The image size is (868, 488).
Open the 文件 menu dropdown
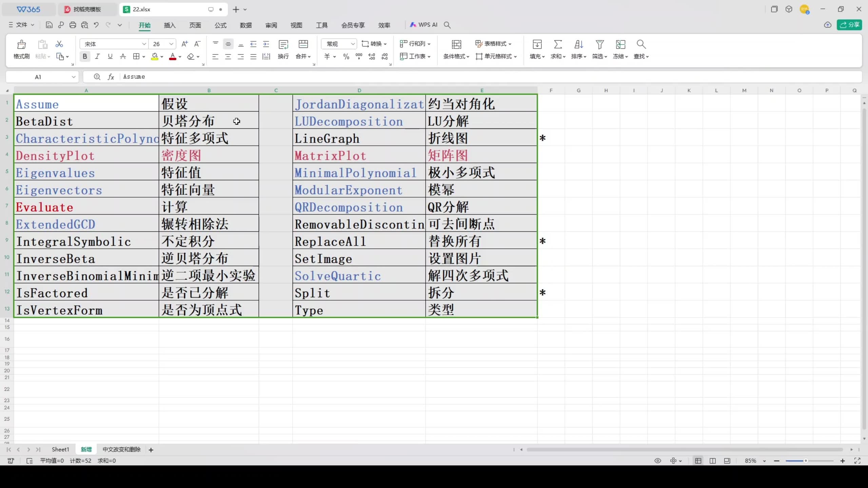pyautogui.click(x=21, y=25)
